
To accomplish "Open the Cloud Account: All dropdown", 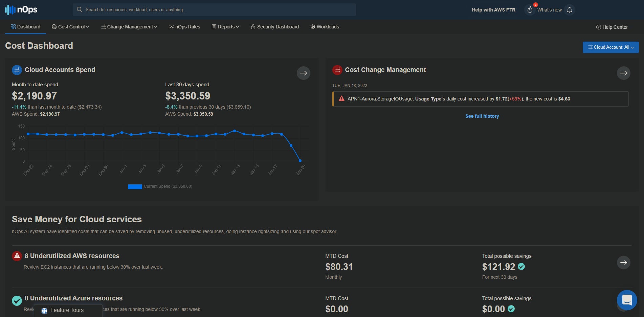I will pos(611,47).
